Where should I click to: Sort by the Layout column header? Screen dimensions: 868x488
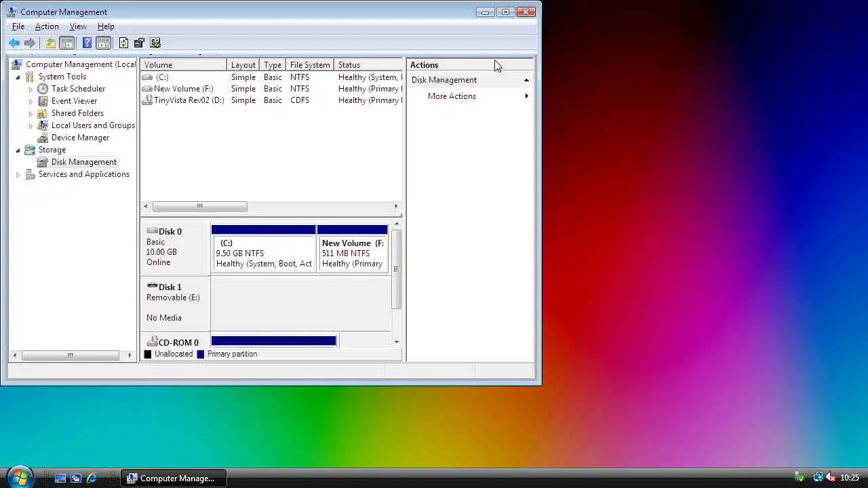(243, 65)
